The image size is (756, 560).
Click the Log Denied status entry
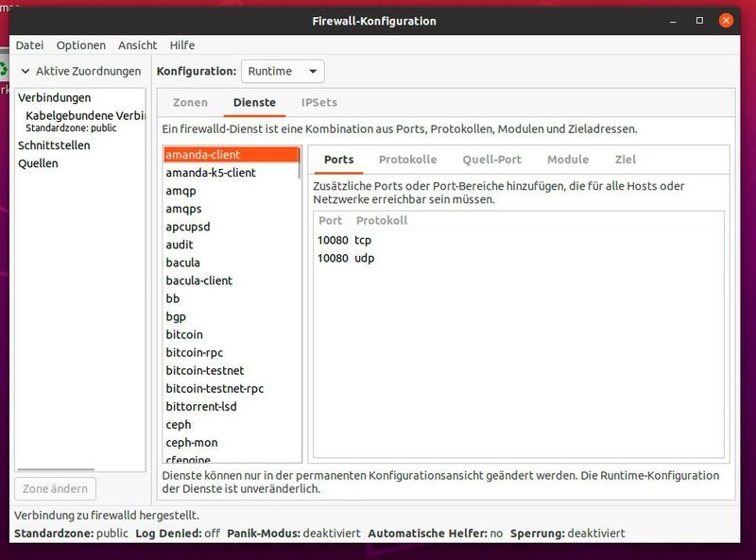[178, 534]
